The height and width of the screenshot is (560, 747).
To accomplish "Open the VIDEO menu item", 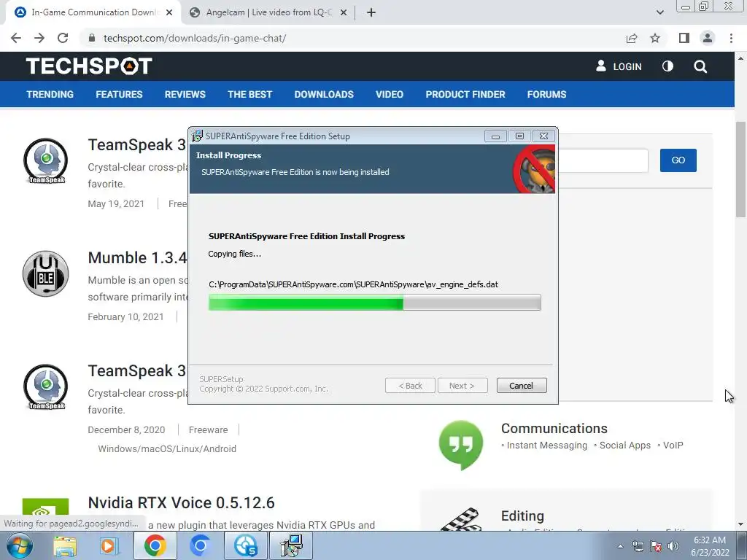I will tap(390, 94).
